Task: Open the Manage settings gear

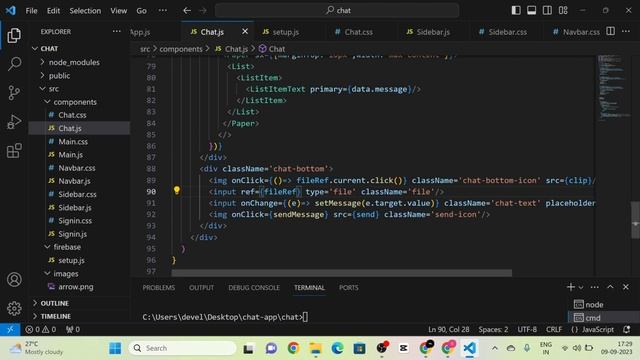Action: (14, 308)
